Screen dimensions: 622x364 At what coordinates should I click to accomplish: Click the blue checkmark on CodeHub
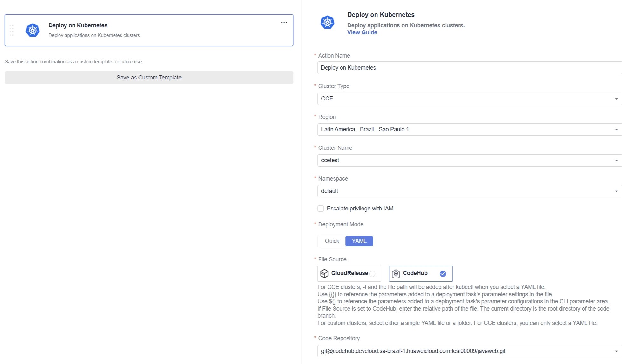[x=443, y=274]
